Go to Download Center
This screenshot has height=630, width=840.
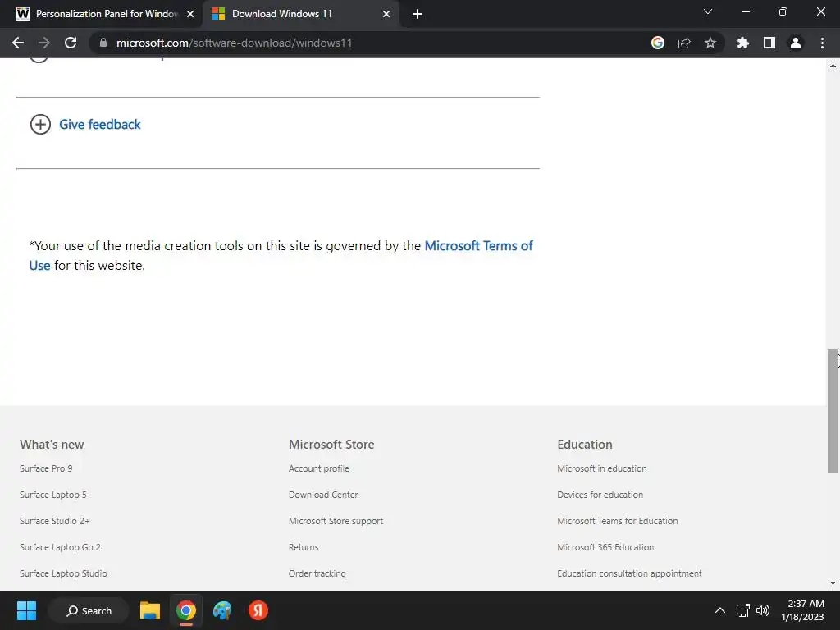click(x=323, y=495)
